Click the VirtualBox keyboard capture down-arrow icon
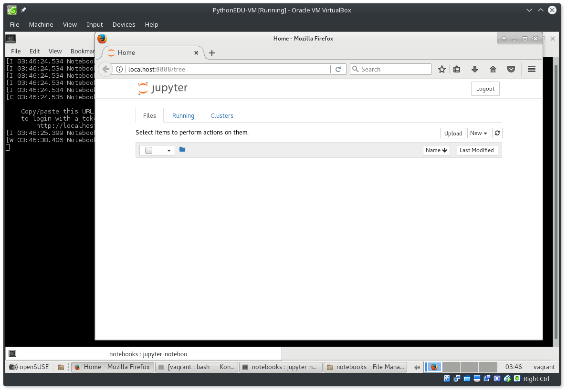Image resolution: width=567 pixels, height=392 pixels. pyautogui.click(x=517, y=378)
